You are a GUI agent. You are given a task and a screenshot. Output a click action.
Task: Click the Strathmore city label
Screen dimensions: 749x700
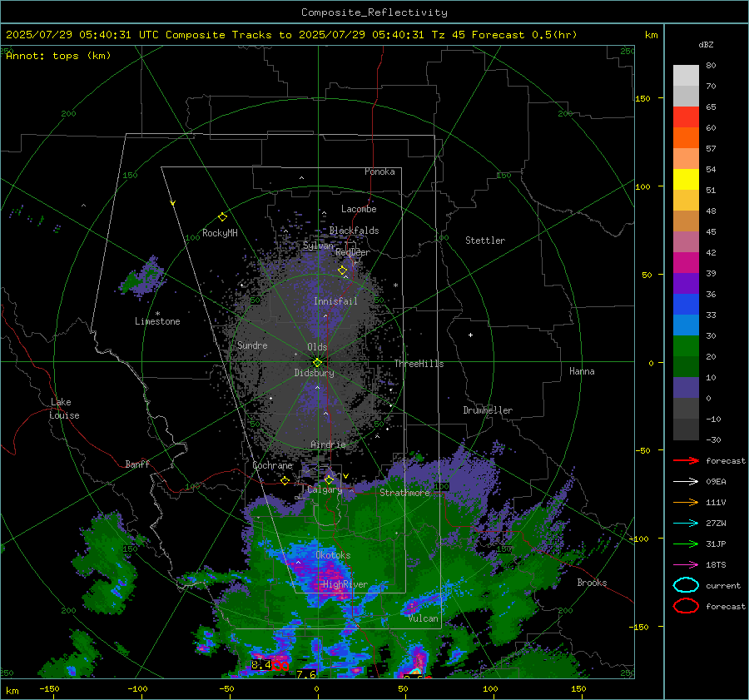coord(404,493)
